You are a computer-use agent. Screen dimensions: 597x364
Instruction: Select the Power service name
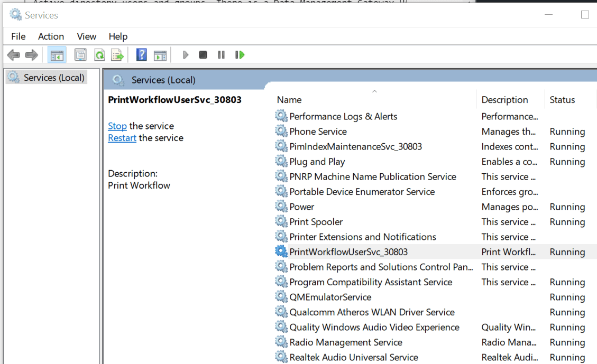tap(301, 207)
